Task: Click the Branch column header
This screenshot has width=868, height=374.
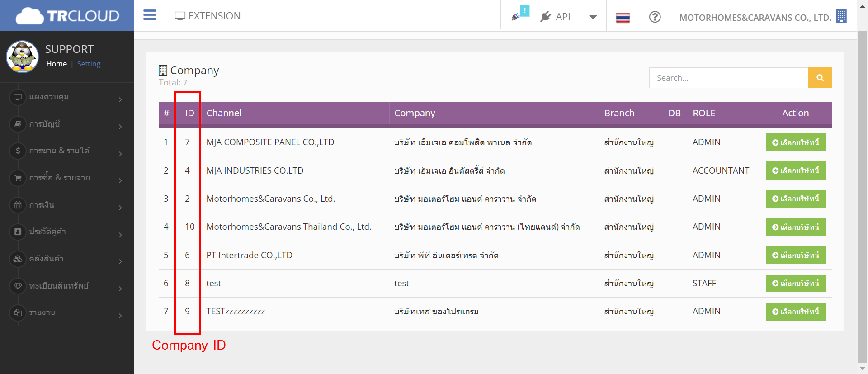Action: (x=619, y=113)
